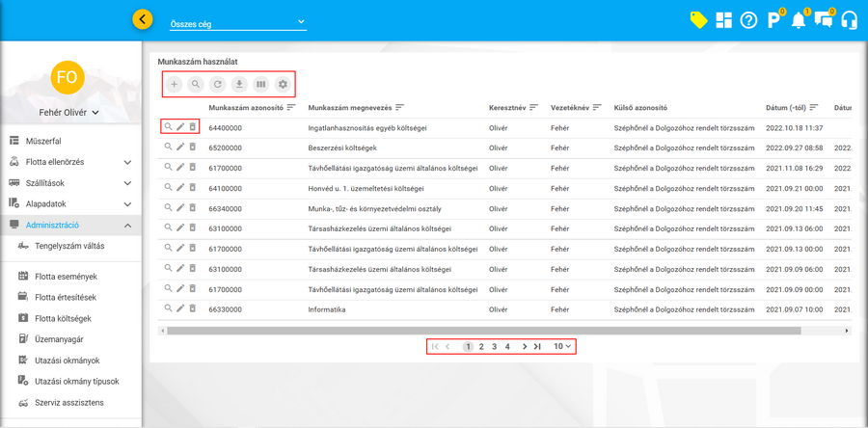The width and height of the screenshot is (868, 428).
Task: Edit the 64400000 row with the pencil icon
Action: [180, 127]
